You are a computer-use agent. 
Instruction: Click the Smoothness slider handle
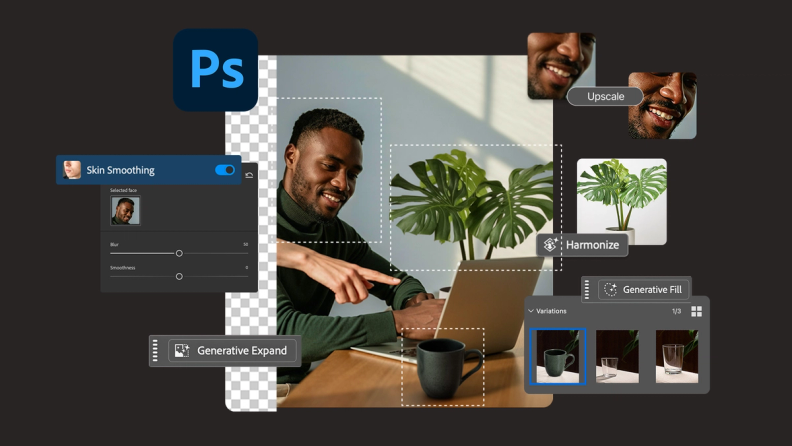(179, 276)
